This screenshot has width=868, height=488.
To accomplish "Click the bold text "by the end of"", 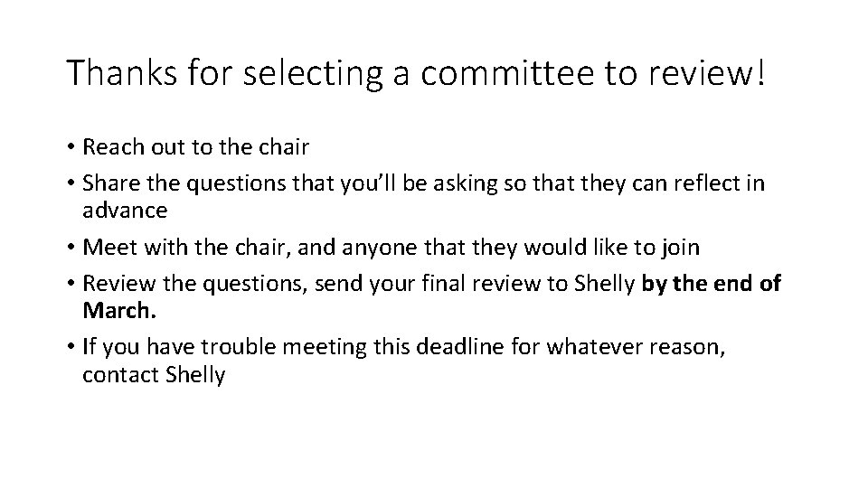I will click(x=711, y=284).
